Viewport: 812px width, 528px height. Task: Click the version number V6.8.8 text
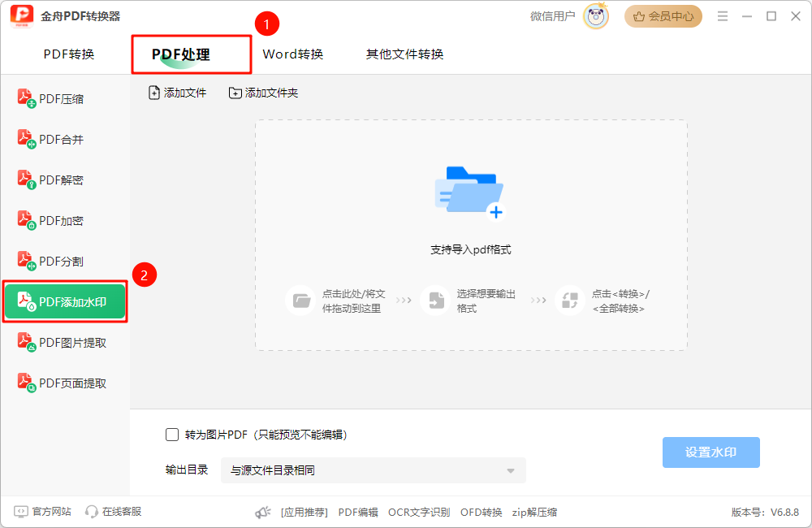784,513
